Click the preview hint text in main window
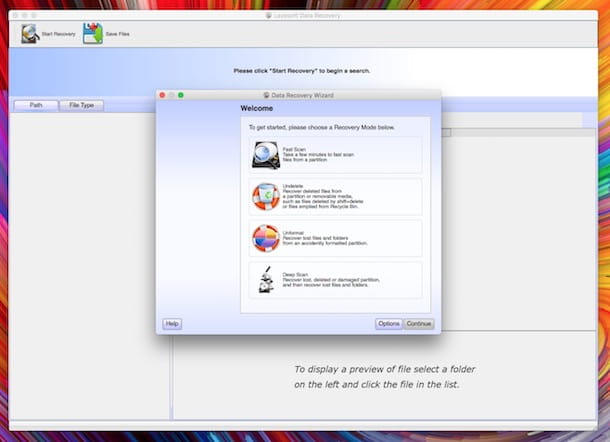Image resolution: width=610 pixels, height=442 pixels. (x=384, y=377)
